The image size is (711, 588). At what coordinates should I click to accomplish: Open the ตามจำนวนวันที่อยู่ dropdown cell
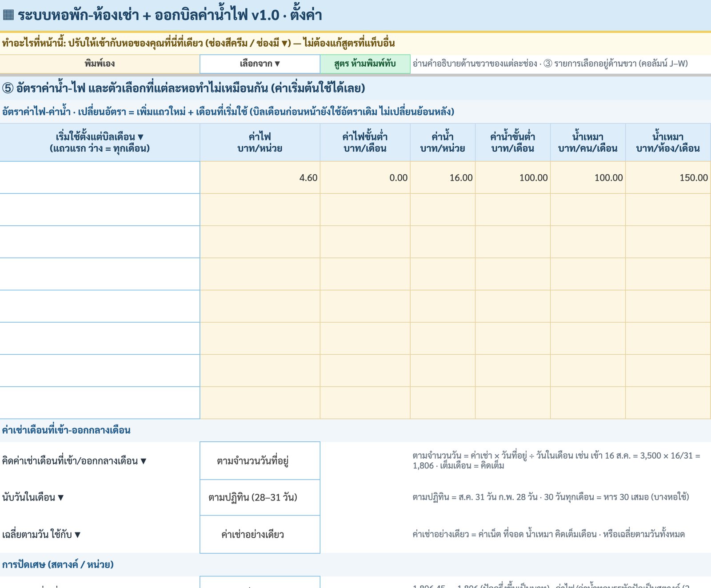tap(260, 461)
